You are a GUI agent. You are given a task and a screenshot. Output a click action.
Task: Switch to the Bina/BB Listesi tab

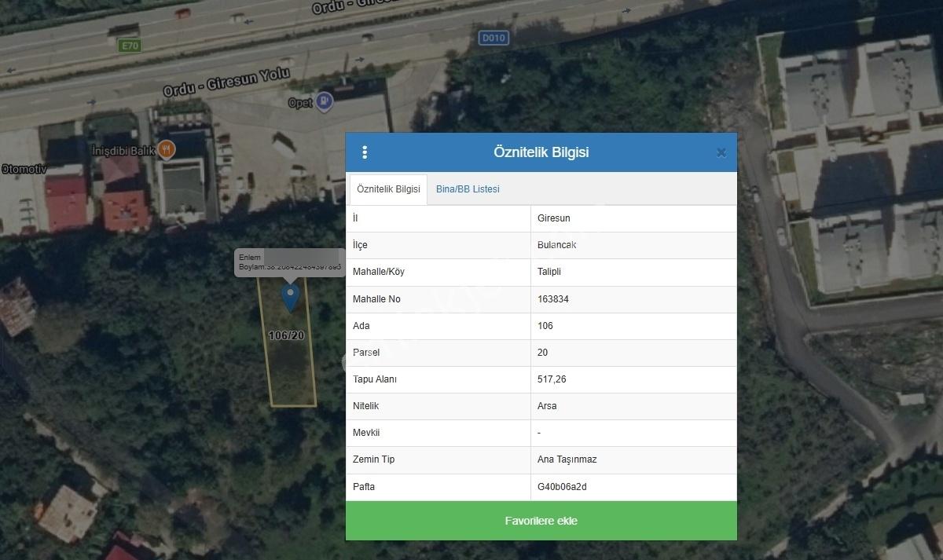468,189
